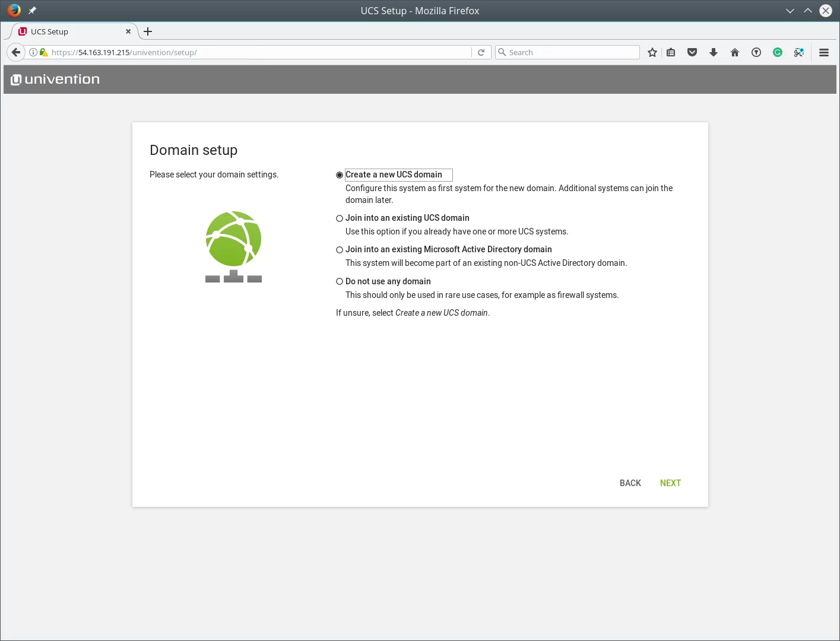Select the UCS Setup tab
840x641 pixels.
coord(71,31)
